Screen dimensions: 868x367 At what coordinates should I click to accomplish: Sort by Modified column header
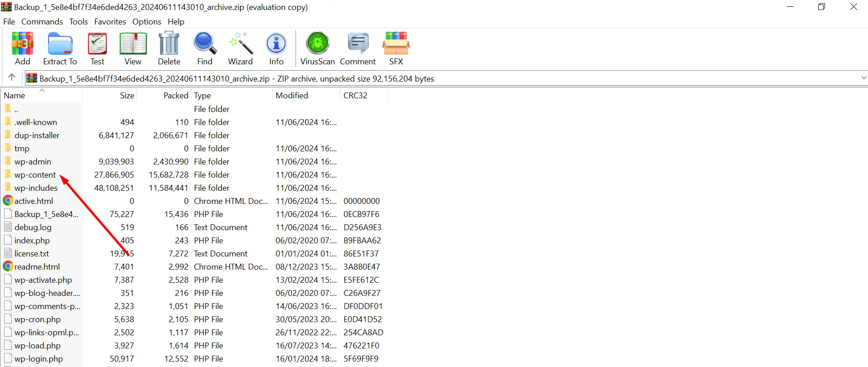click(x=306, y=96)
